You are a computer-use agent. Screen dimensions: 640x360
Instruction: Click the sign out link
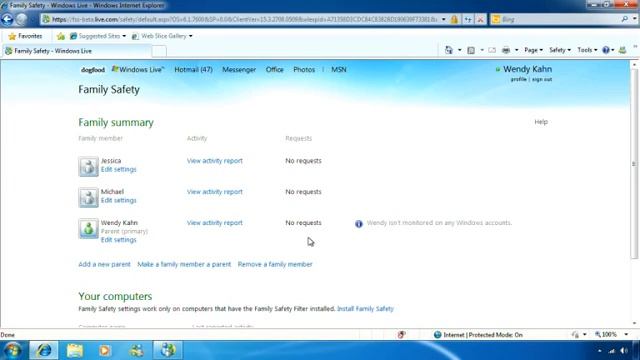point(542,80)
